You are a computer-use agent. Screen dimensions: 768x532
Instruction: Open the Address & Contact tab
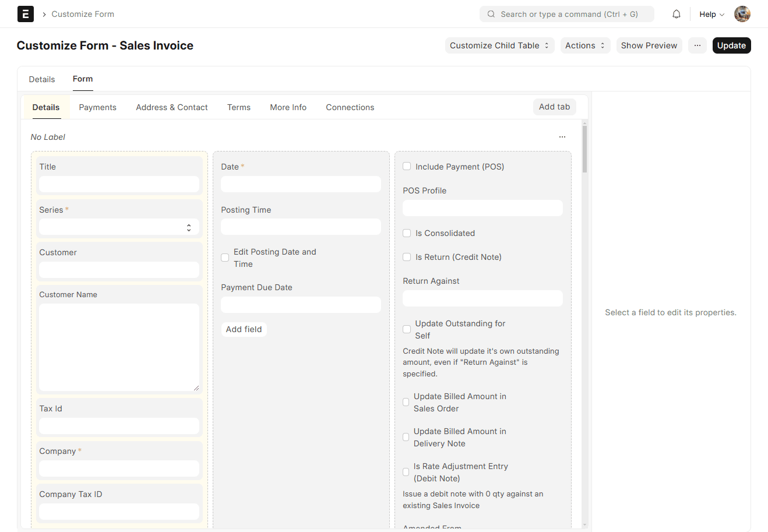click(x=172, y=107)
